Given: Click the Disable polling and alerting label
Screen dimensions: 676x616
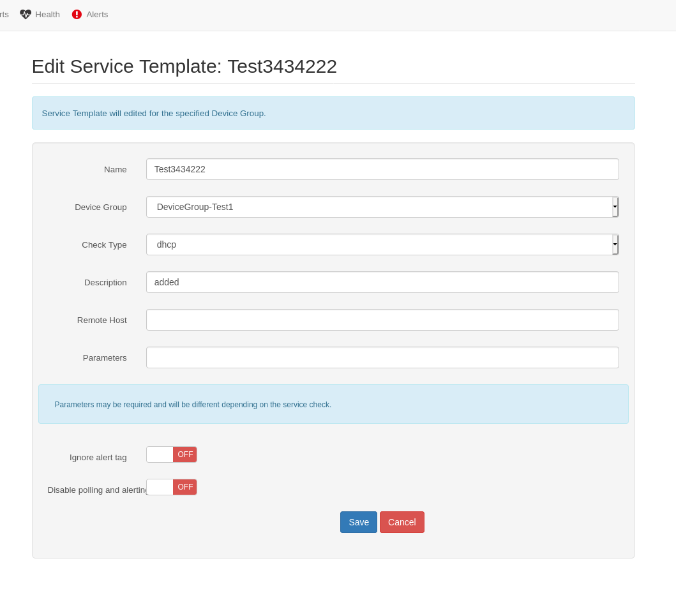Looking at the screenshot, I should tap(97, 490).
